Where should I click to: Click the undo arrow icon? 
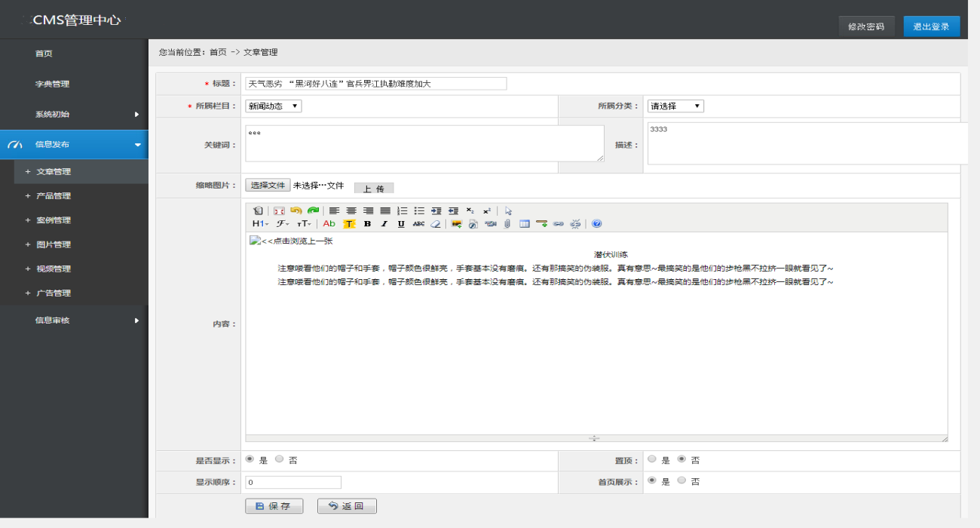point(296,210)
